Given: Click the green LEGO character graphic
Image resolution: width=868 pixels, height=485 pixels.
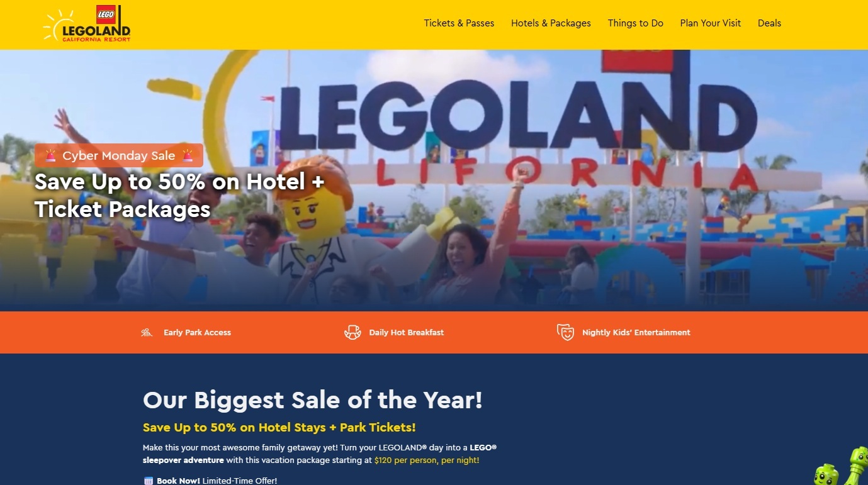Looking at the screenshot, I should pyautogui.click(x=841, y=469).
